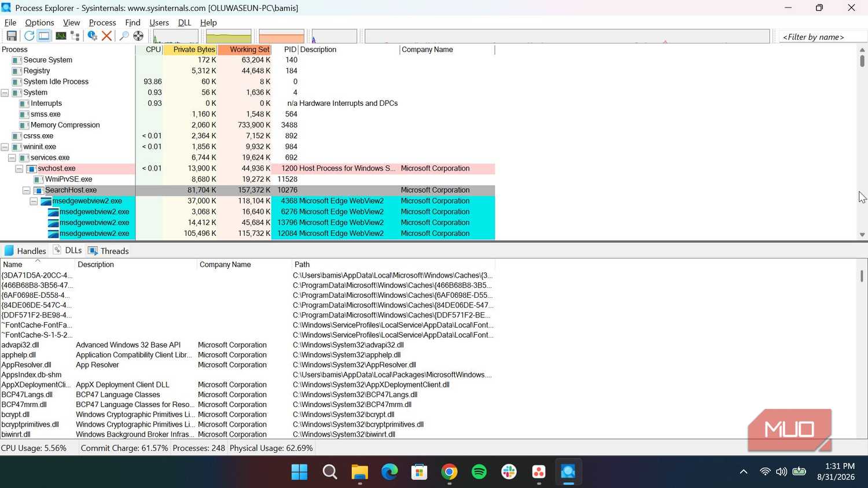This screenshot has width=868, height=488.
Task: Open the yellow commit history mini graph
Action: point(229,36)
